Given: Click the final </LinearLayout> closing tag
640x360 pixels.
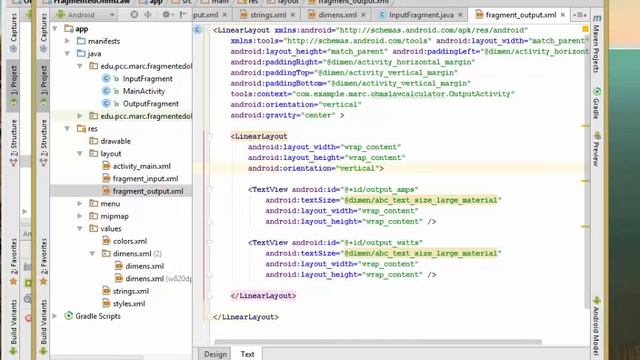Looking at the screenshot, I should coord(246,317).
